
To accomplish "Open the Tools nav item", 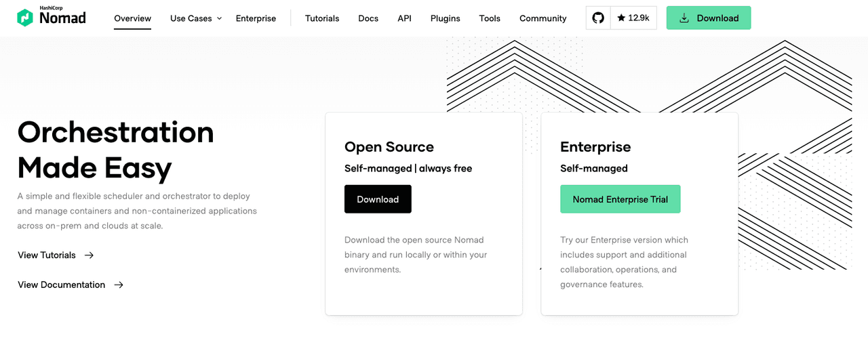I will 490,18.
